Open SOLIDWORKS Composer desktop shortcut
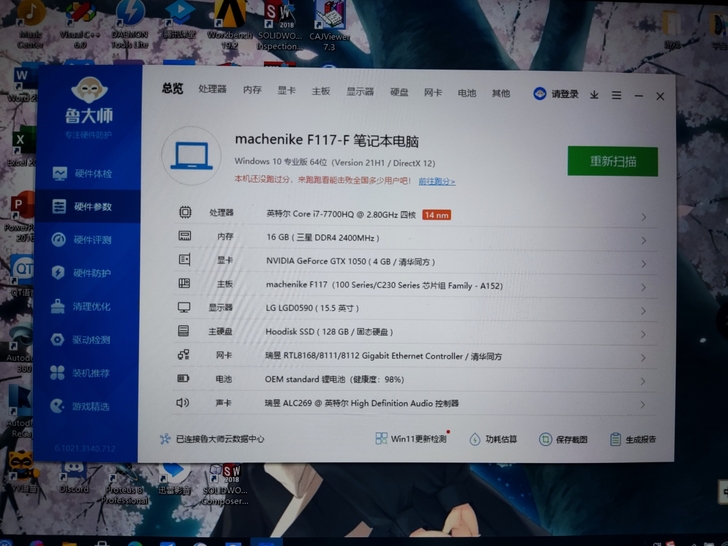 (x=225, y=484)
